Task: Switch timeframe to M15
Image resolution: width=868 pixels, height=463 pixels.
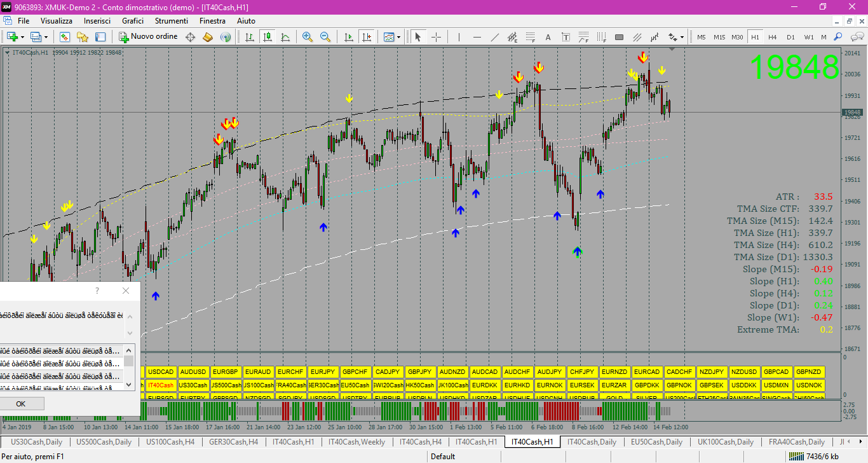Action: click(719, 37)
